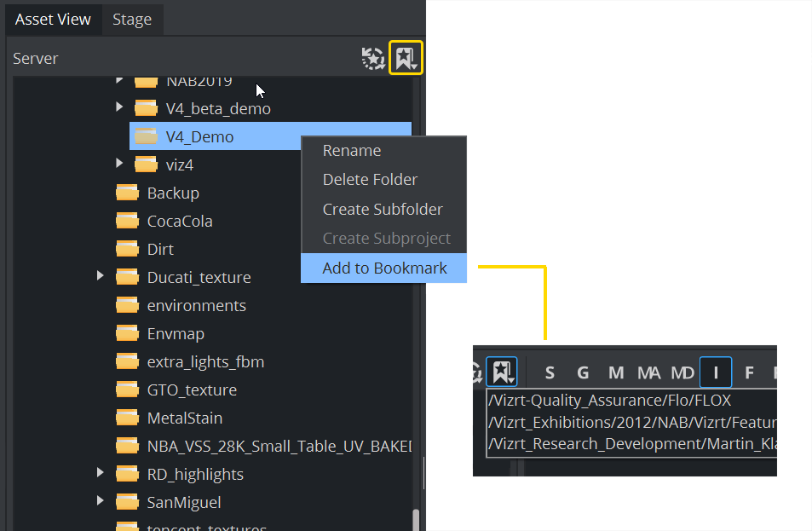812x531 pixels.
Task: Choose Add to Bookmark from context menu
Action: point(384,268)
